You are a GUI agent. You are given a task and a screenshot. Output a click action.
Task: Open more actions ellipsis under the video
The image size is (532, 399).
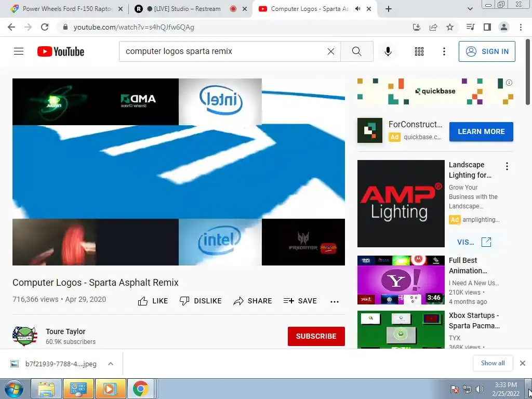pos(335,301)
